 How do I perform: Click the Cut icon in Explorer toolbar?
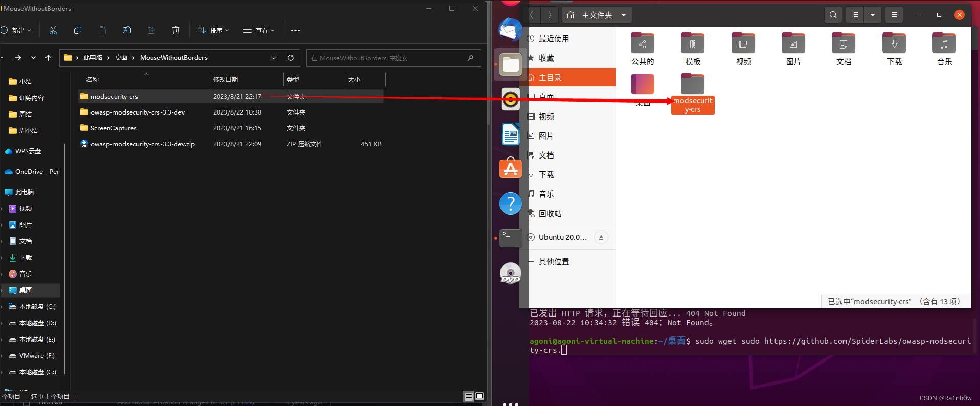(53, 30)
